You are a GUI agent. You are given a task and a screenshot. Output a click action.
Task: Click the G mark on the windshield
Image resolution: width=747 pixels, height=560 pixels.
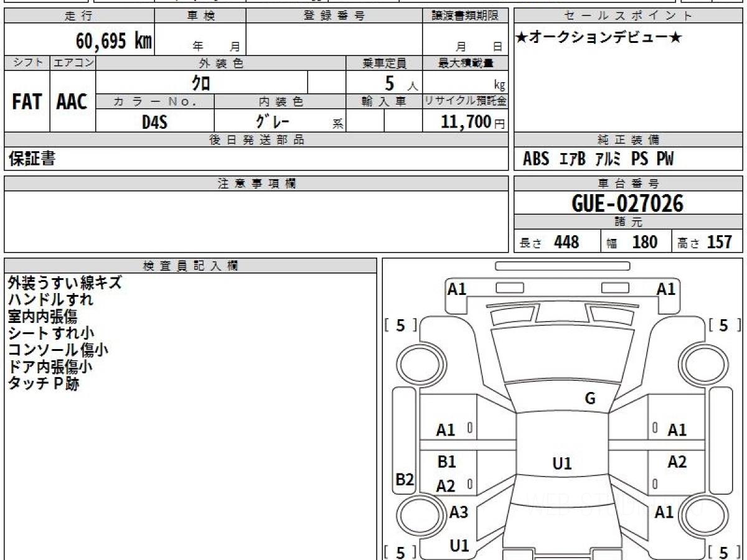[x=590, y=399]
